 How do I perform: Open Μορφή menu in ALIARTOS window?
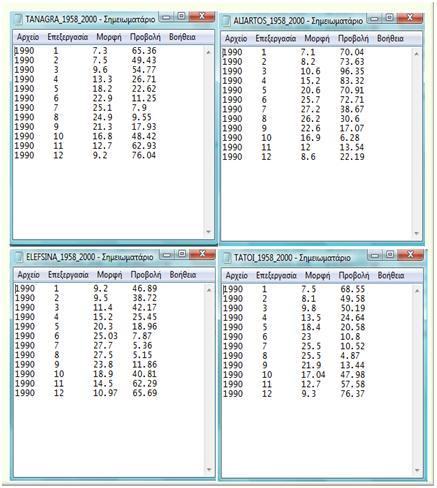[x=317, y=39]
